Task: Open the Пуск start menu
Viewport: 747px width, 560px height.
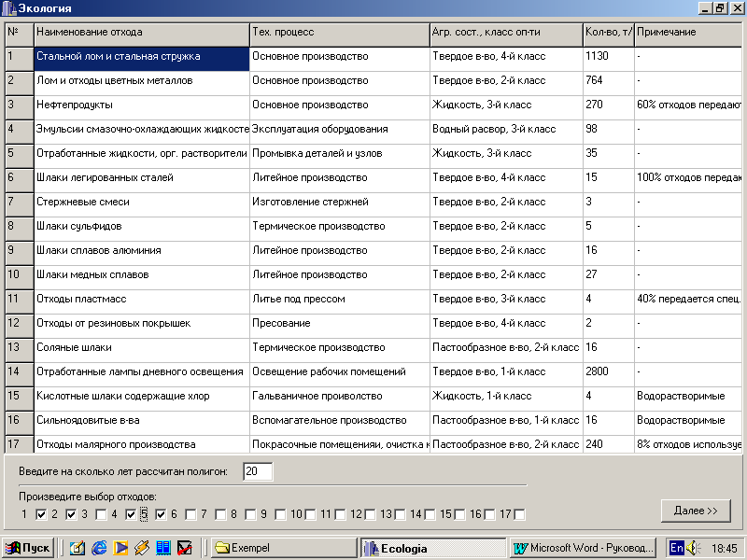Action: (x=28, y=548)
